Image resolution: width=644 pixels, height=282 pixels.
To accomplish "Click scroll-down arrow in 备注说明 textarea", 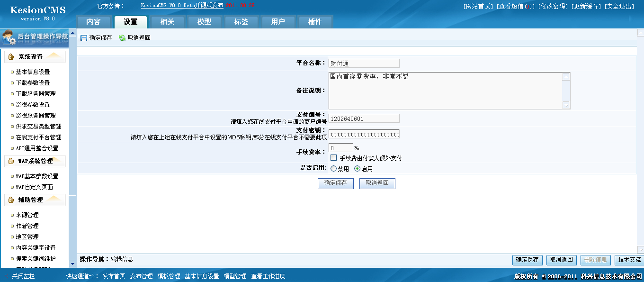I will click(566, 105).
